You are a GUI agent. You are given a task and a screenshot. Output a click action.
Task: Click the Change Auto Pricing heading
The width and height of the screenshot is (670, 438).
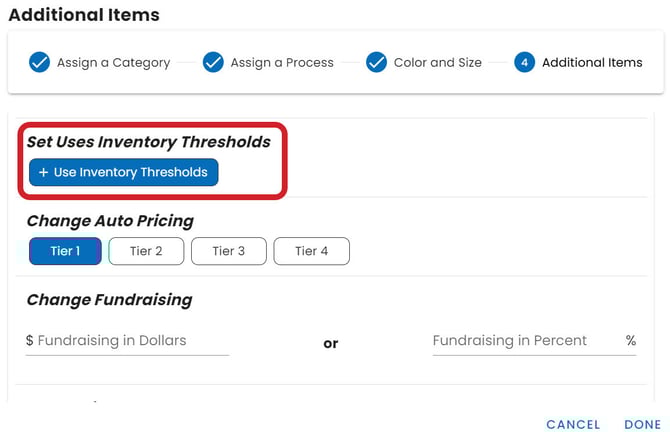click(110, 221)
